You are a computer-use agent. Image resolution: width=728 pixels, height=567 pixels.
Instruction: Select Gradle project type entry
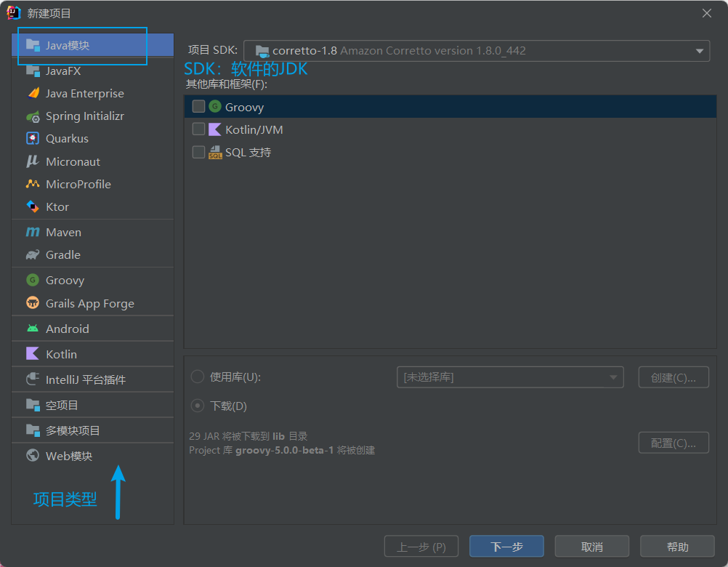click(x=92, y=254)
